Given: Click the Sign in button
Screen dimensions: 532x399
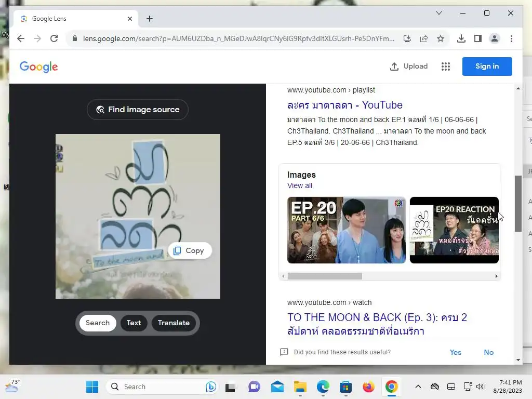Looking at the screenshot, I should tap(487, 66).
